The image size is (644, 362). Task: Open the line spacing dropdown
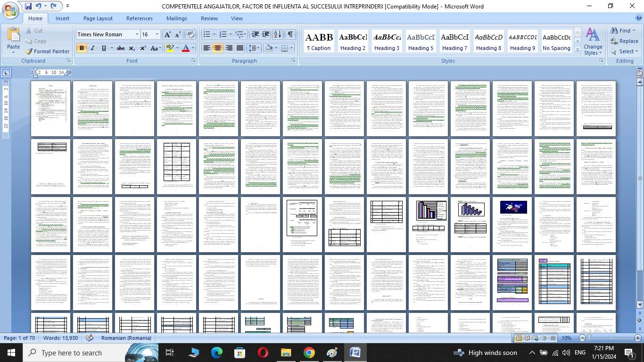(254, 48)
